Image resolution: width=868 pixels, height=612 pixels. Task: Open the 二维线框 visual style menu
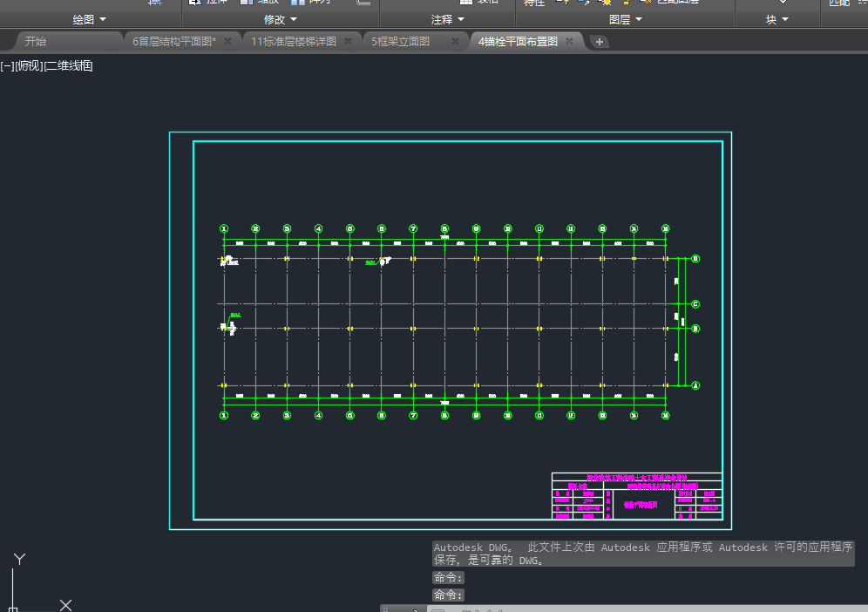(x=68, y=66)
